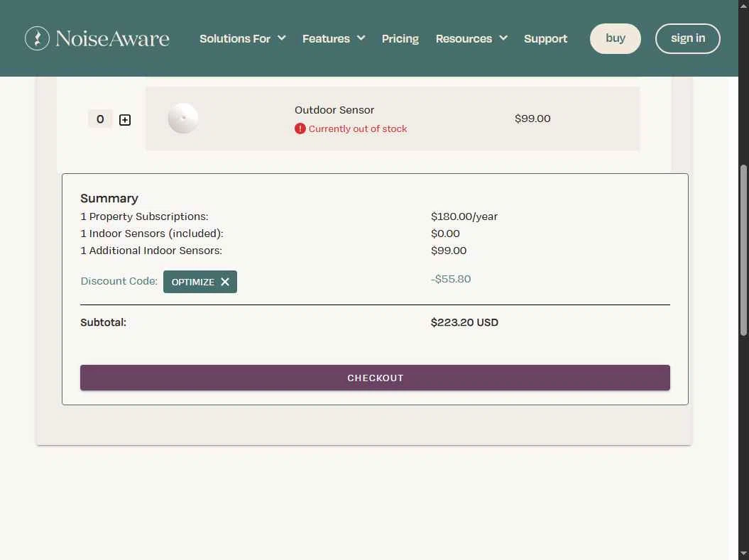Select the Subtotal label

pos(103,322)
